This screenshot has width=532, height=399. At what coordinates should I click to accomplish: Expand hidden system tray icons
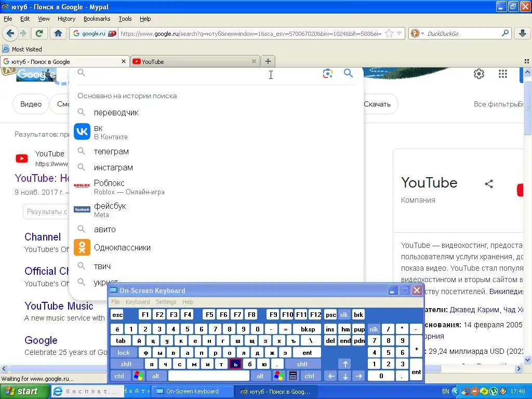[x=455, y=391]
